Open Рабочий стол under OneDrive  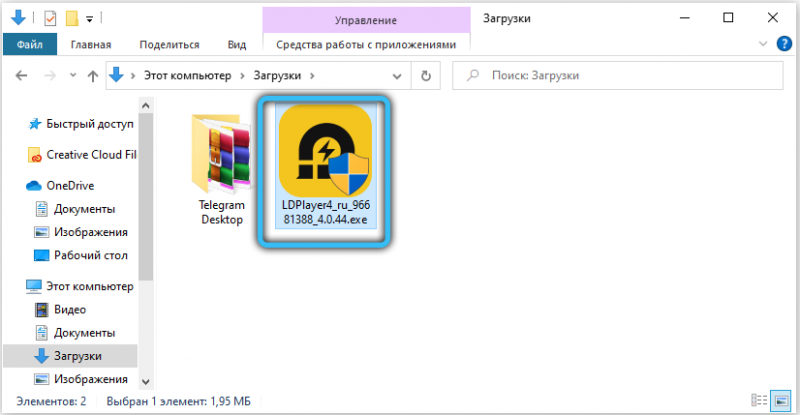click(x=81, y=255)
